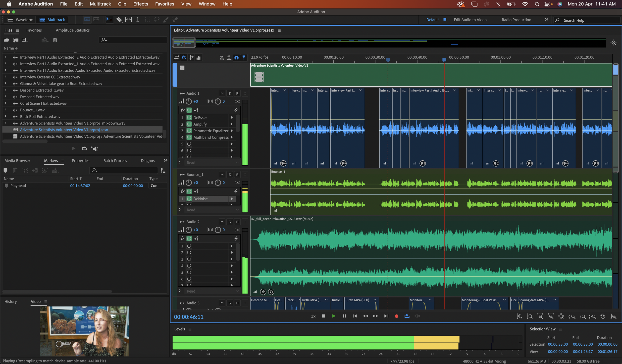Image resolution: width=622 pixels, height=364 pixels.
Task: Show the EQ section icon
Action: pyautogui.click(x=199, y=57)
